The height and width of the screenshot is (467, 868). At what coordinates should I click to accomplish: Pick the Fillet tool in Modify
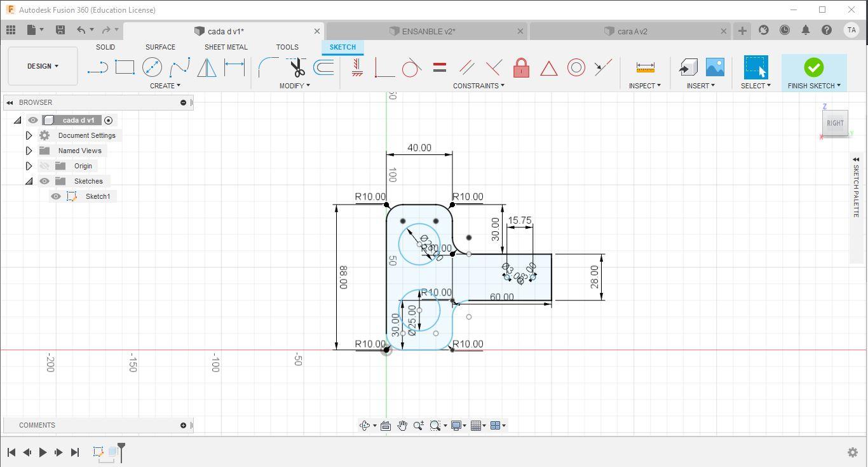click(x=268, y=67)
